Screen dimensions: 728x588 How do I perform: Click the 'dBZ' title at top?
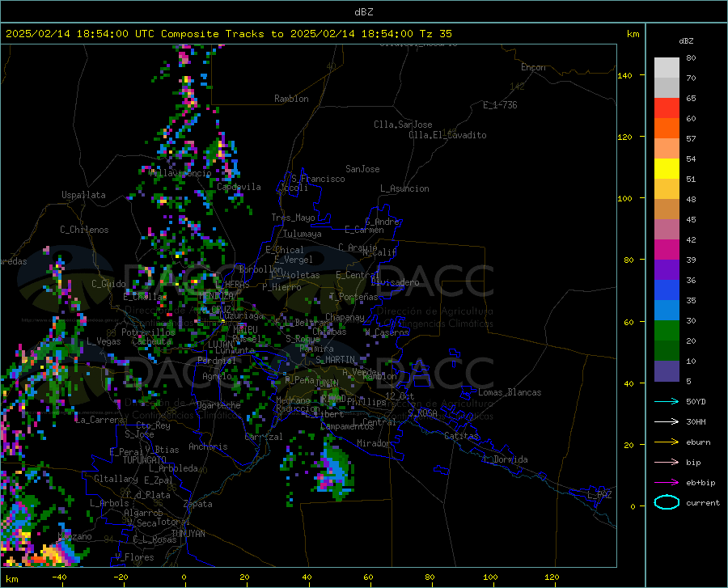click(x=363, y=12)
